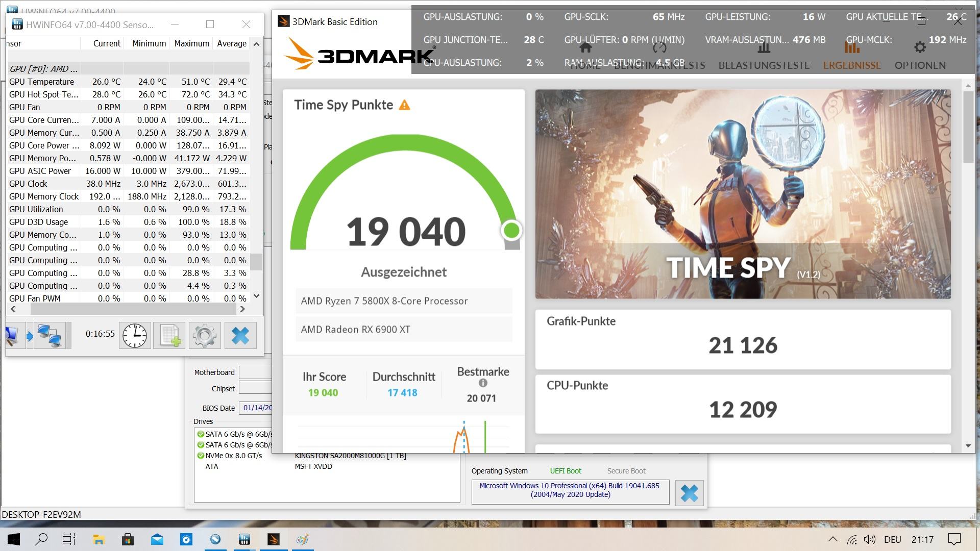Open taskbar search magnifier
980x551 pixels.
point(41,539)
